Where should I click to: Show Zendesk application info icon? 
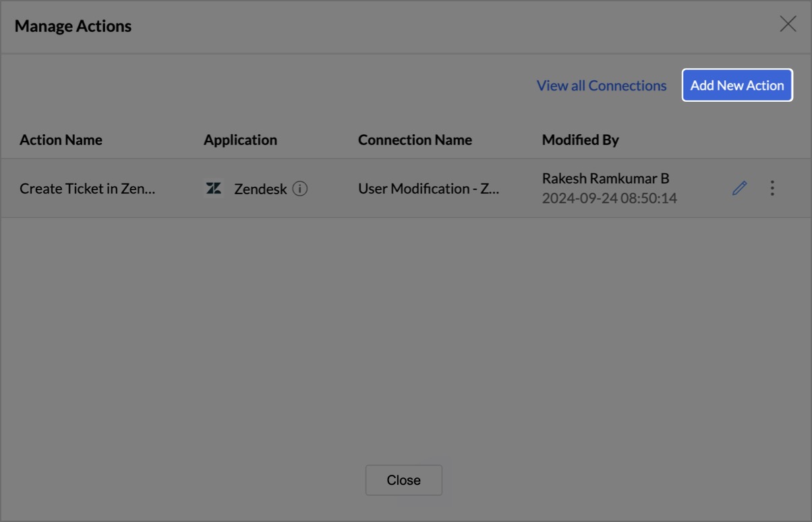(300, 189)
